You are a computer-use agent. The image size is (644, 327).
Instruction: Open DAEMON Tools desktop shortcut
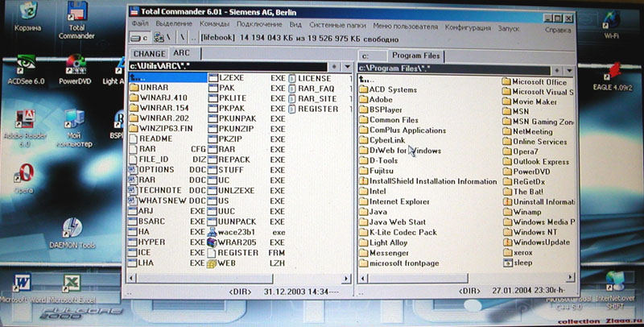coord(72,234)
